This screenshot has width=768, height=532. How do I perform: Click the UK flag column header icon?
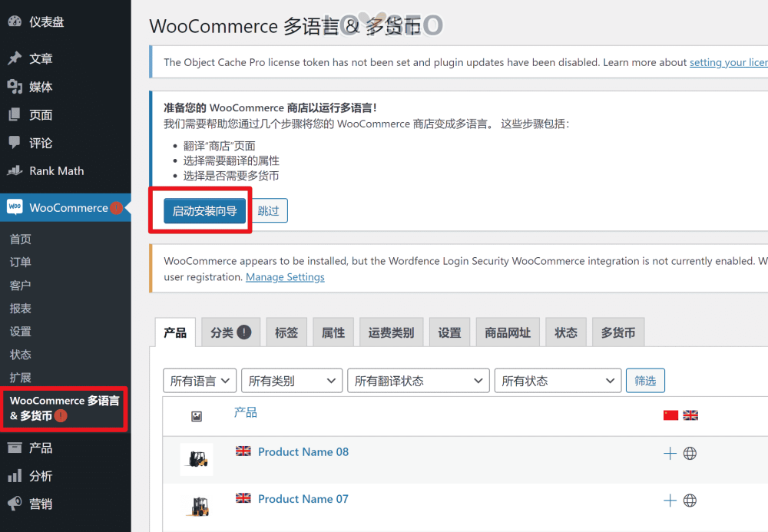click(x=690, y=415)
